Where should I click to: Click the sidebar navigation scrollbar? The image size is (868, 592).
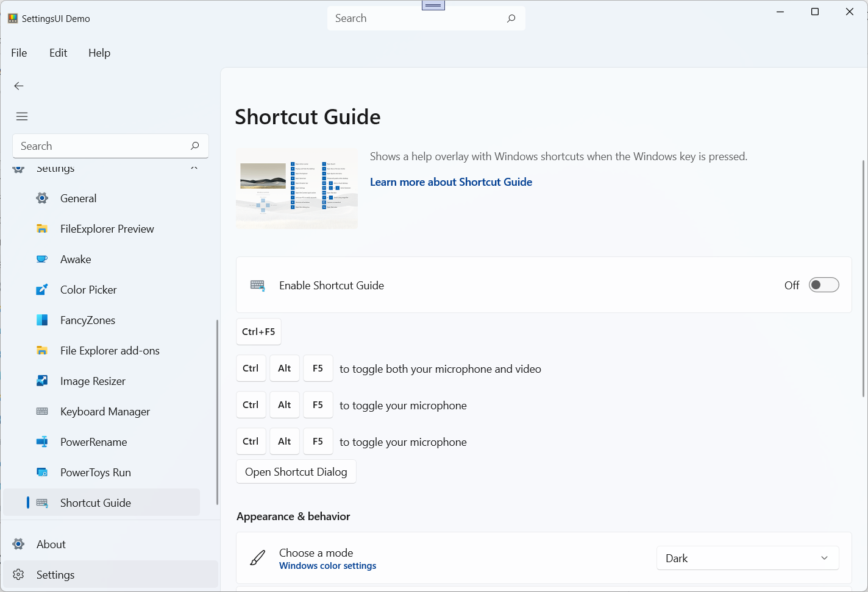coord(217,412)
